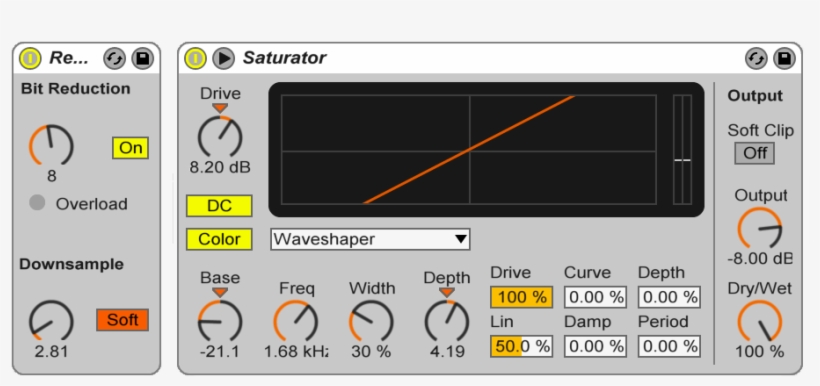
Task: Click the Saturator hot-swap preset icon
Action: point(756,58)
